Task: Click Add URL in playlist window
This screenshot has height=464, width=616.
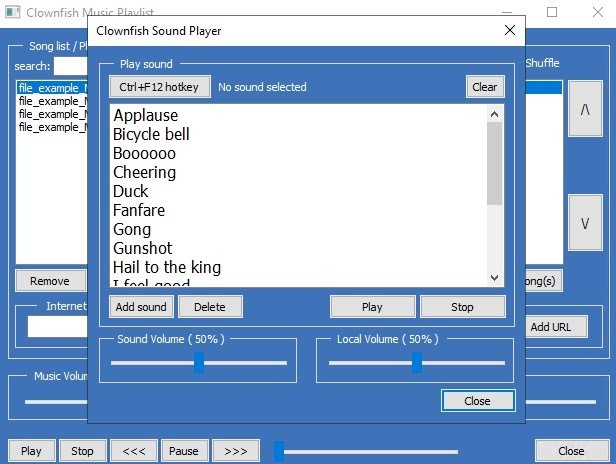Action: click(556, 327)
